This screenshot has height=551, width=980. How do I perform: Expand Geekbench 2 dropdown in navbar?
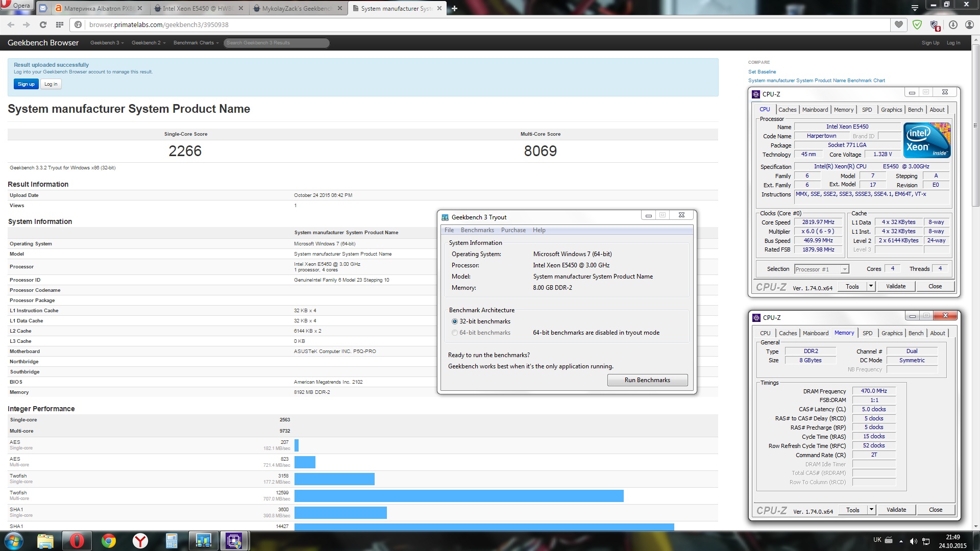[x=148, y=43]
